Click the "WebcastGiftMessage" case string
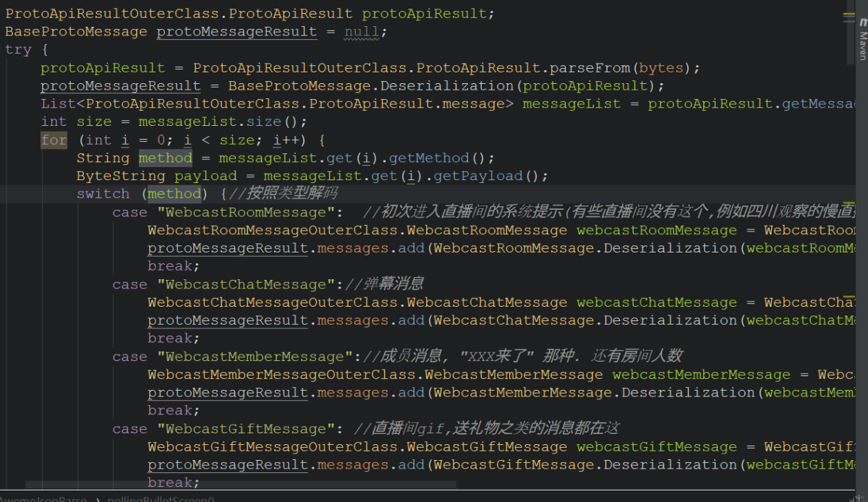The width and height of the screenshot is (868, 502). 246,429
